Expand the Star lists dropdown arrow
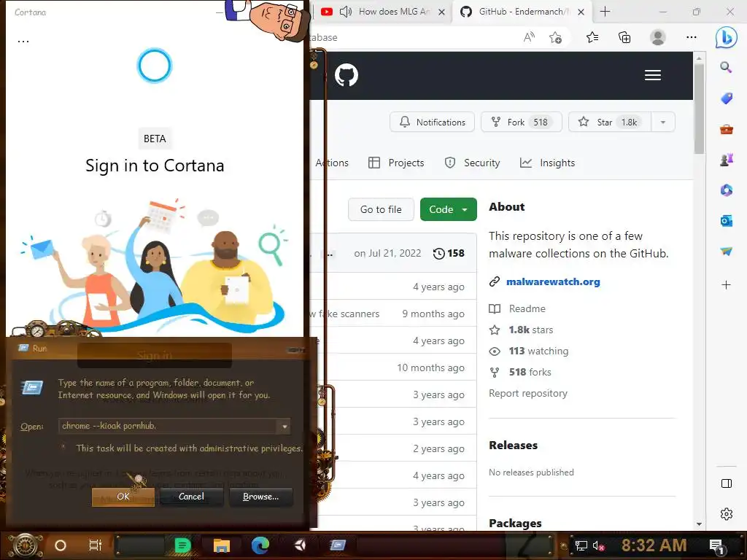 click(662, 122)
